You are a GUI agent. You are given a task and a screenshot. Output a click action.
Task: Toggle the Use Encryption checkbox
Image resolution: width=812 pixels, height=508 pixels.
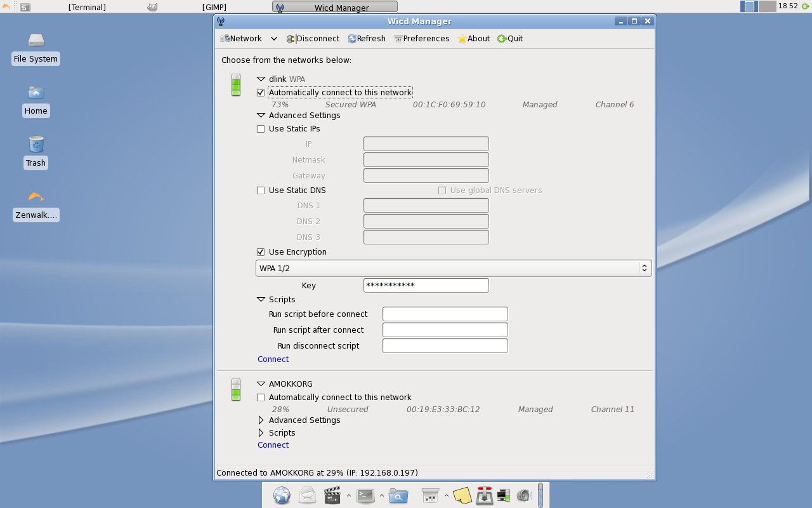click(261, 252)
